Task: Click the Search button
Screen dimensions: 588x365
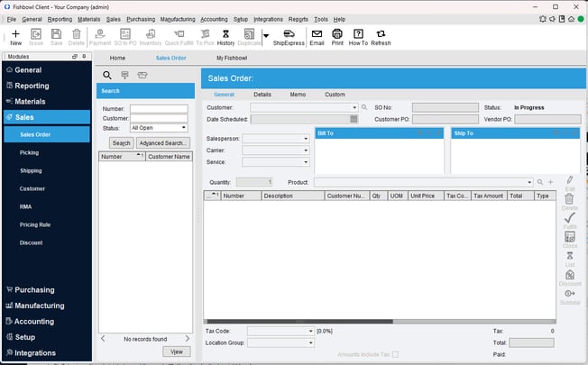Action: click(121, 143)
